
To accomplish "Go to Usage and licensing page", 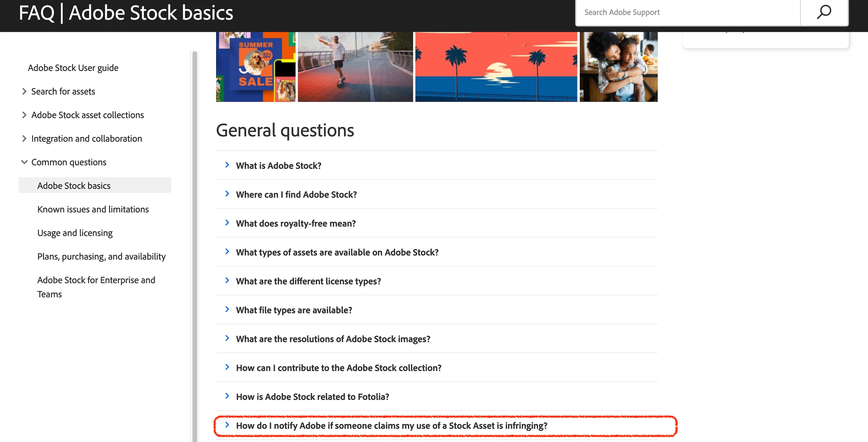I will coord(75,233).
